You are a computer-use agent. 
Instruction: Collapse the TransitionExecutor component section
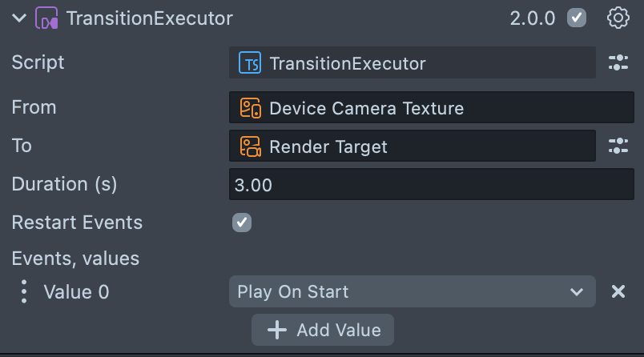point(19,18)
